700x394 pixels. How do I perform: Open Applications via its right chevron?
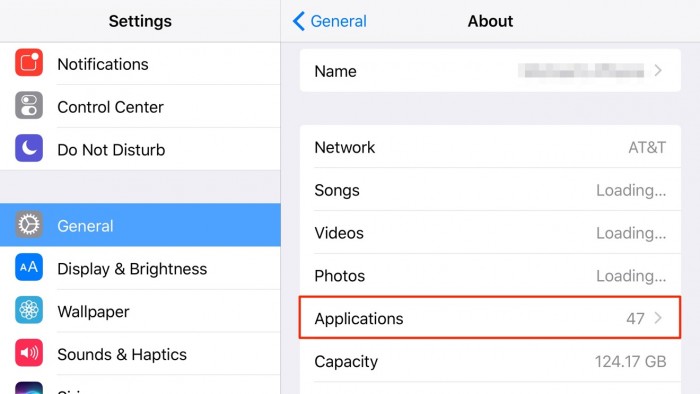(x=658, y=318)
